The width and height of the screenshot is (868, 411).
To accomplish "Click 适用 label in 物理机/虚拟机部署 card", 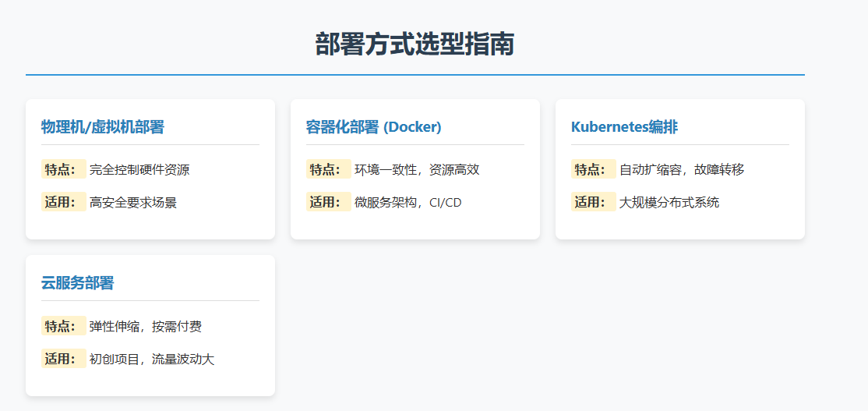I will pos(62,202).
